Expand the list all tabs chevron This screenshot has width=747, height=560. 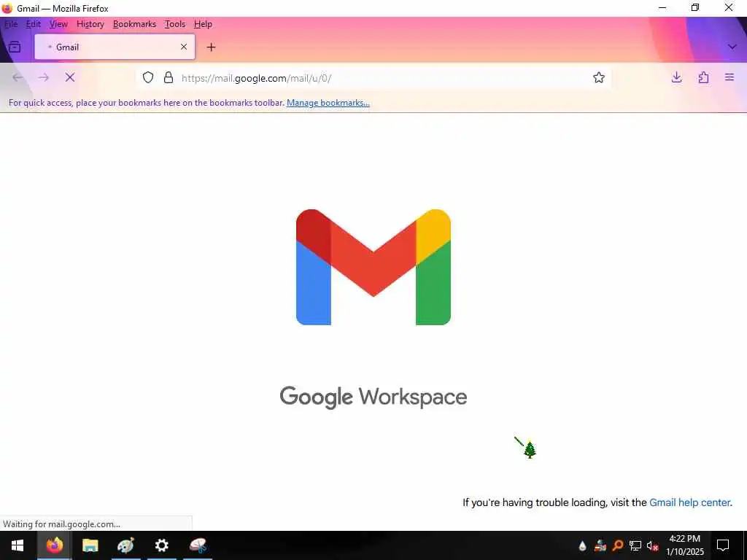(x=732, y=47)
